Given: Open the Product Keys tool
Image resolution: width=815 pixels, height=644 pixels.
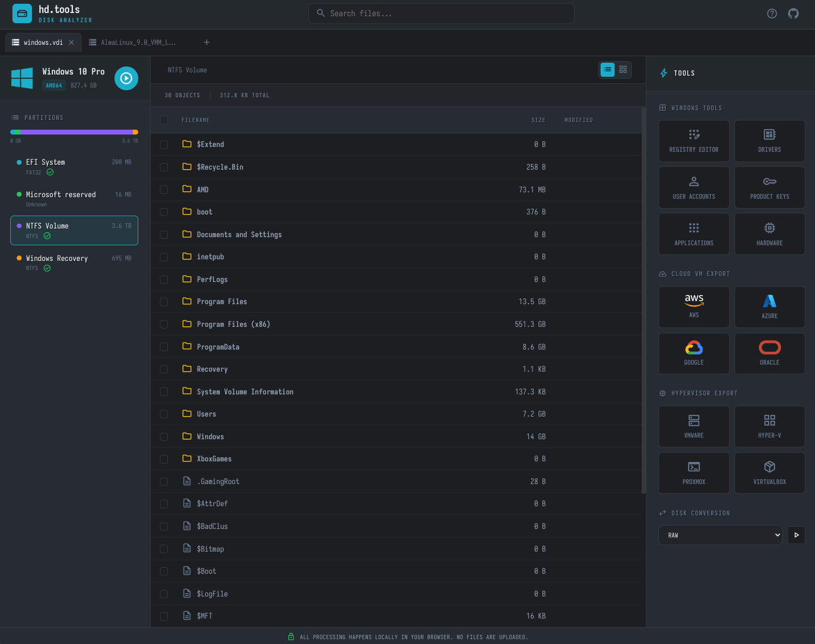Looking at the screenshot, I should coord(770,187).
